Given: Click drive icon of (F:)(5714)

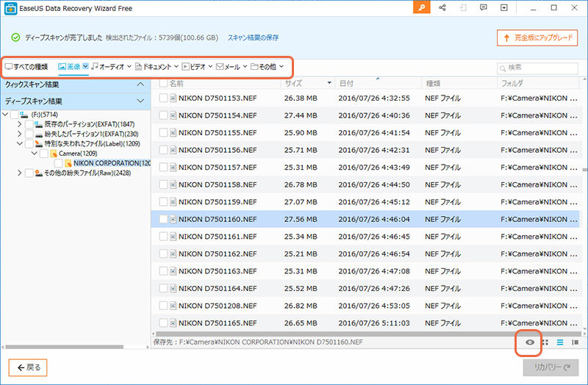Looking at the screenshot, I should click(x=24, y=115).
